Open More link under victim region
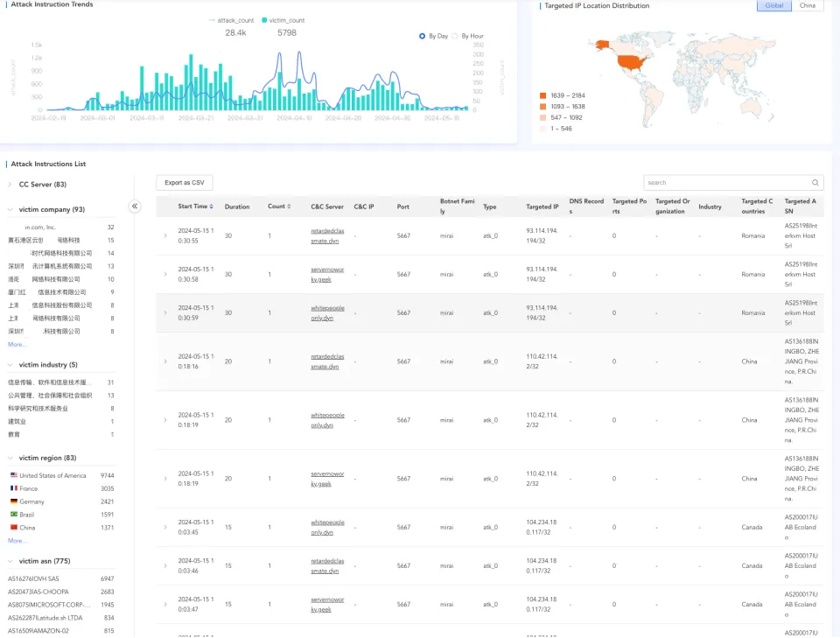This screenshot has width=840, height=638. click(x=16, y=541)
